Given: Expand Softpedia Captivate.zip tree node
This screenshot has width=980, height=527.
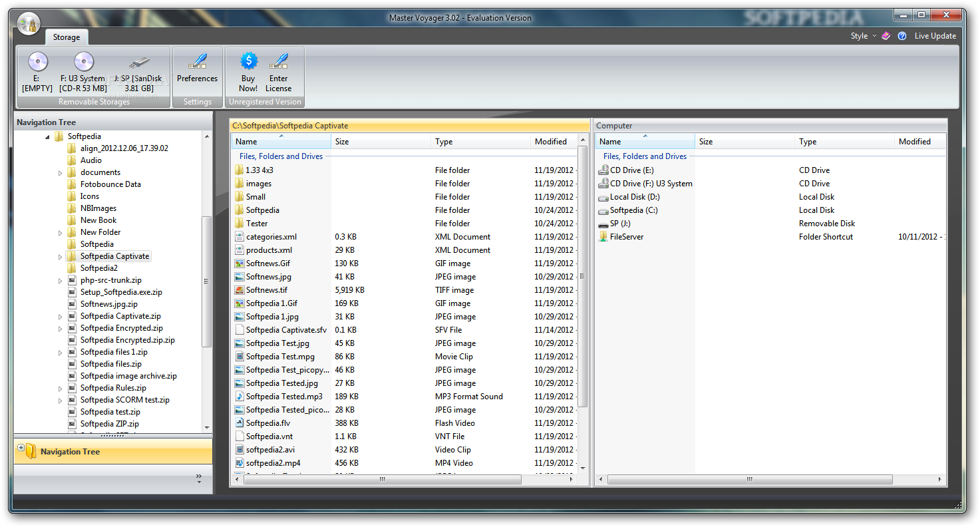Looking at the screenshot, I should (x=61, y=316).
